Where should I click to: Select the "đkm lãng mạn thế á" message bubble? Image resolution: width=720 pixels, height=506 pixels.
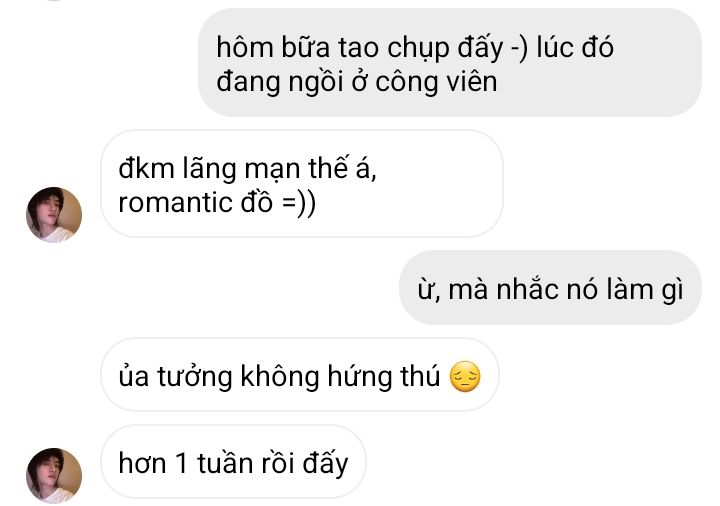[302, 184]
